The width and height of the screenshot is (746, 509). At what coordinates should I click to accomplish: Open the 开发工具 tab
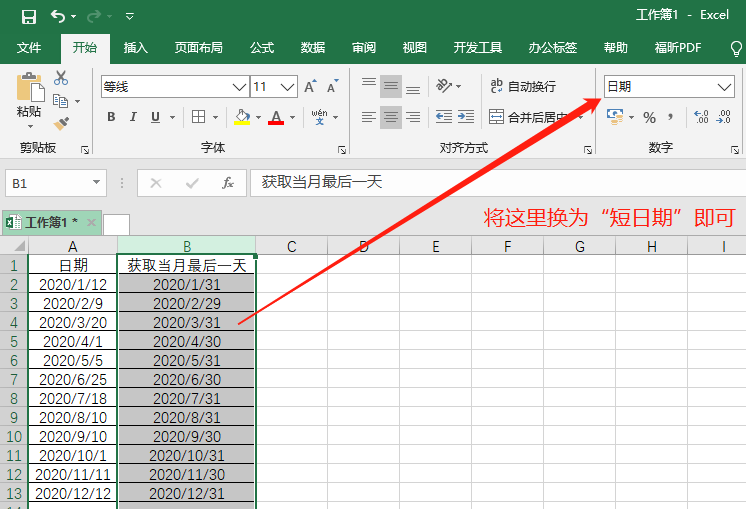(478, 48)
